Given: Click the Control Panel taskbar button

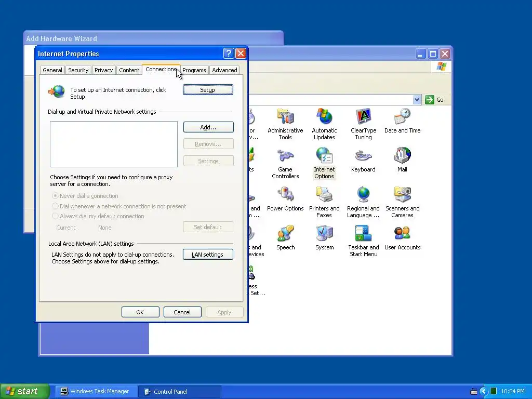Looking at the screenshot, I should pos(180,392).
